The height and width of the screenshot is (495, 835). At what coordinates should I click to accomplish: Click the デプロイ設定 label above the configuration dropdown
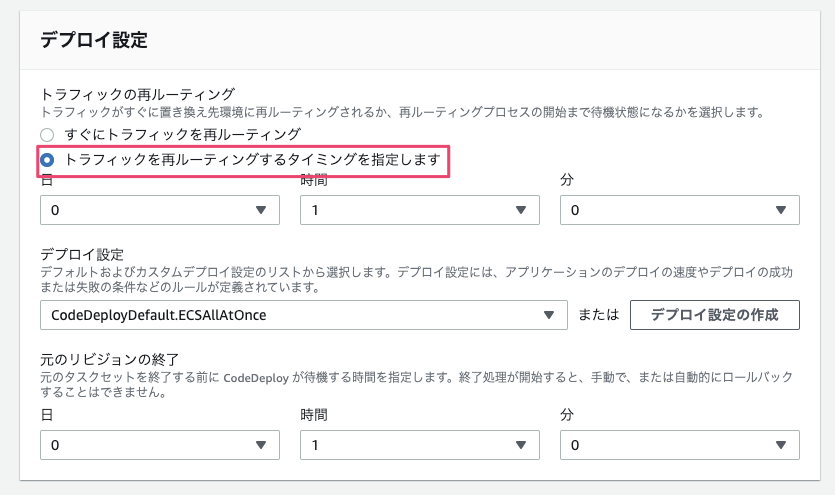[x=81, y=254]
